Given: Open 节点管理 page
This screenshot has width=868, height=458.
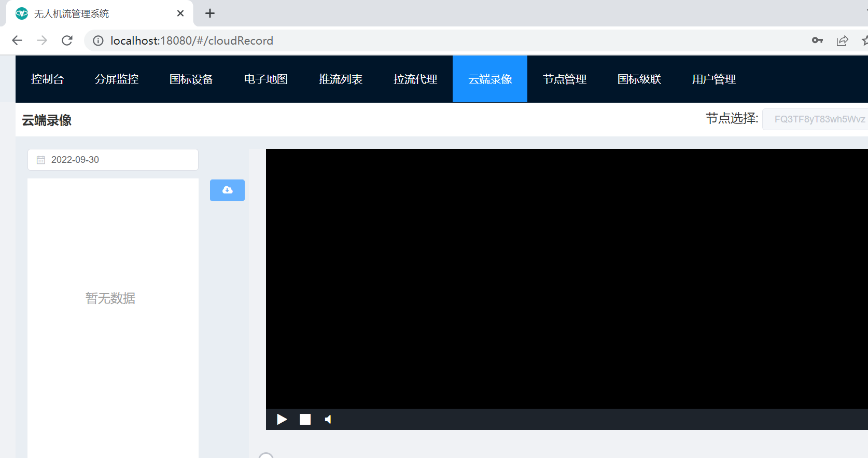Looking at the screenshot, I should pyautogui.click(x=565, y=79).
